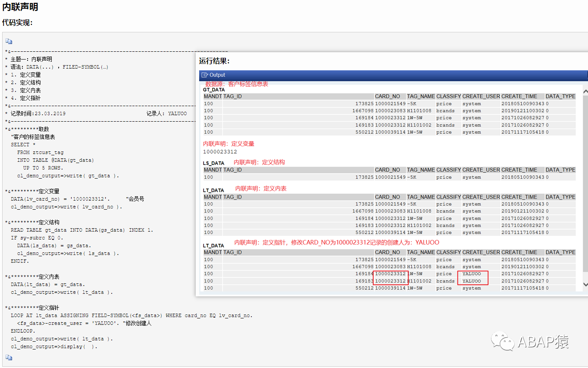Click the code line 'UP TO 5 ROWS.'
The height and width of the screenshot is (368, 588).
(x=43, y=168)
